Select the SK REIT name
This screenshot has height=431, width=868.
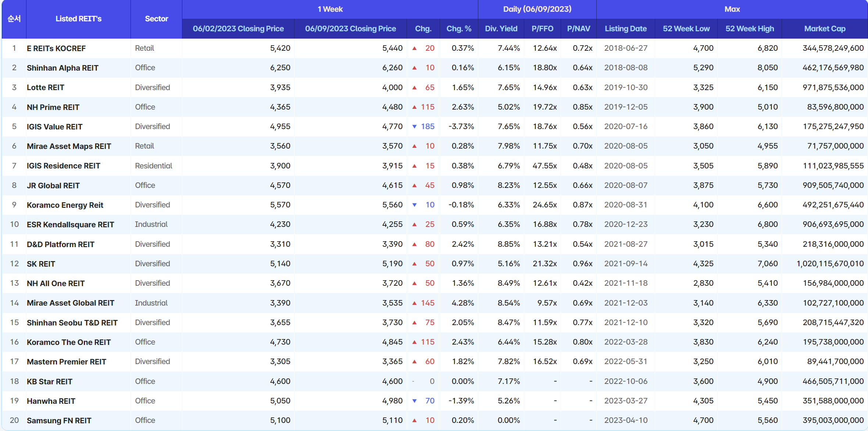click(x=41, y=264)
